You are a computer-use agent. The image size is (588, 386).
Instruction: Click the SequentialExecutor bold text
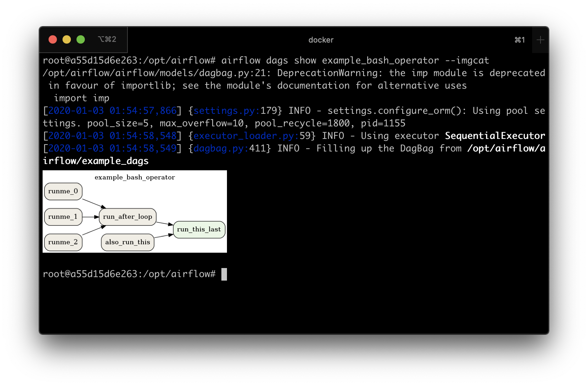[494, 136]
